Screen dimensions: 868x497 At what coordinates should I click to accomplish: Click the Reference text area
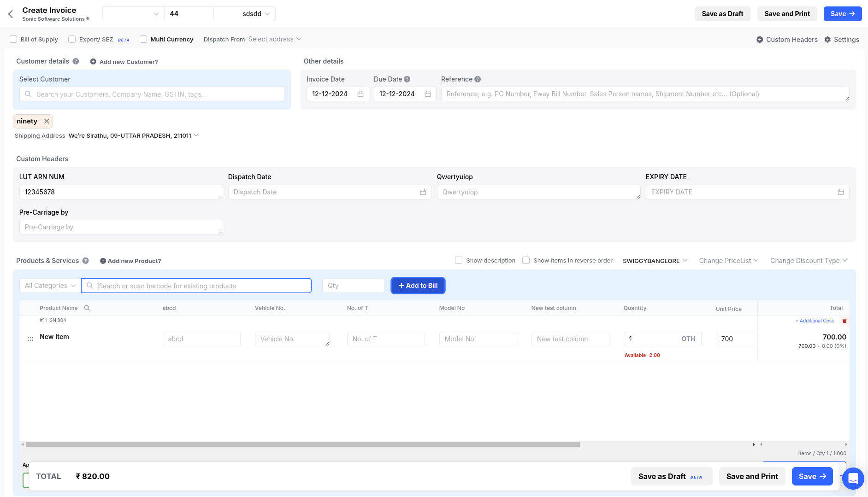coord(645,94)
